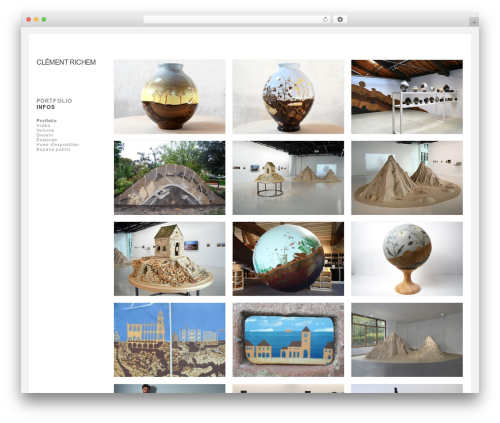Open the INFOS menu item
This screenshot has height=423, width=500.
(x=46, y=107)
